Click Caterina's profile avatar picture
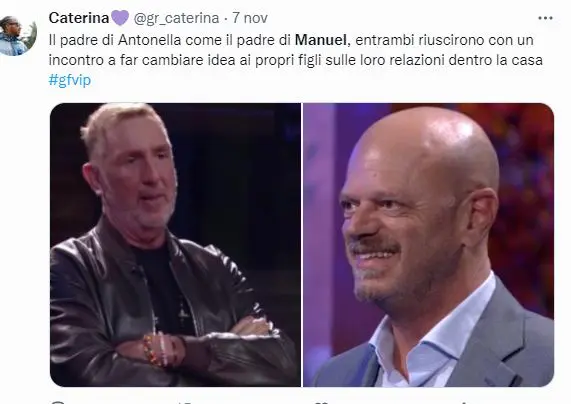 17,36
